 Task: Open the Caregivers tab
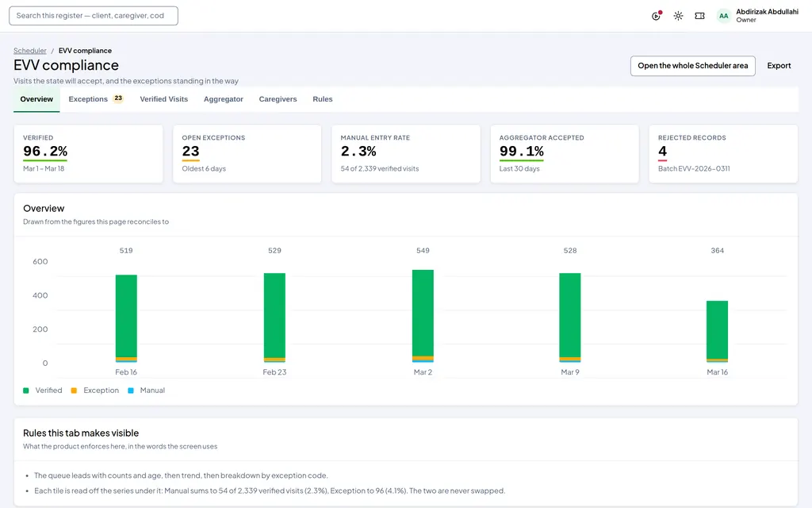[278, 99]
